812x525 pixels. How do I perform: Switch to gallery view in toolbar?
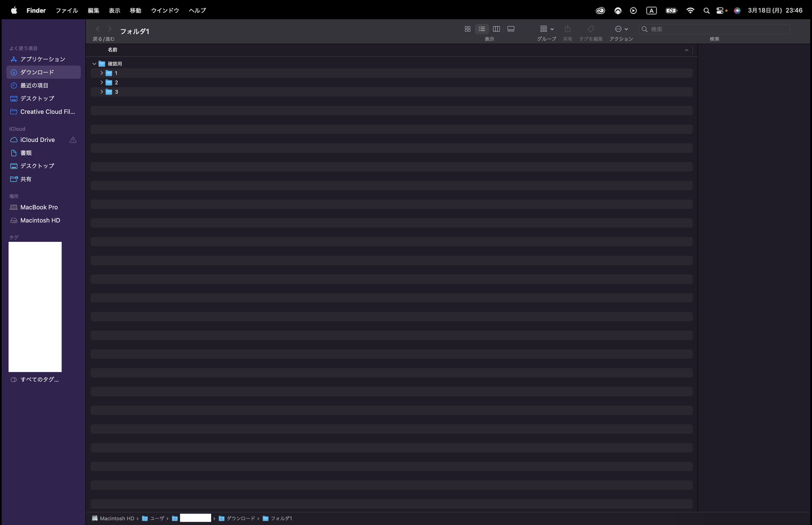point(511,29)
